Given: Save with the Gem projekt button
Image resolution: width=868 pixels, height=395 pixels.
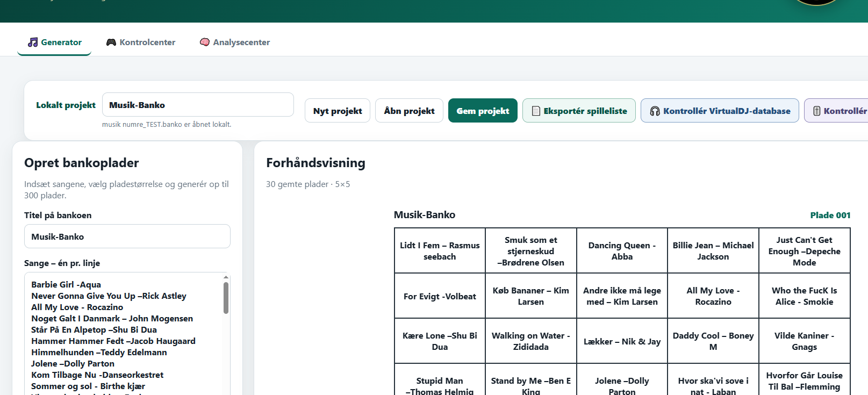Looking at the screenshot, I should pos(483,111).
